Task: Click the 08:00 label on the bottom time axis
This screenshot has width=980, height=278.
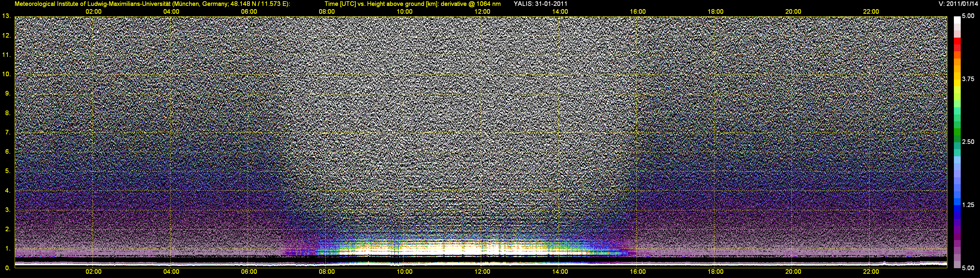Action: 327,272
